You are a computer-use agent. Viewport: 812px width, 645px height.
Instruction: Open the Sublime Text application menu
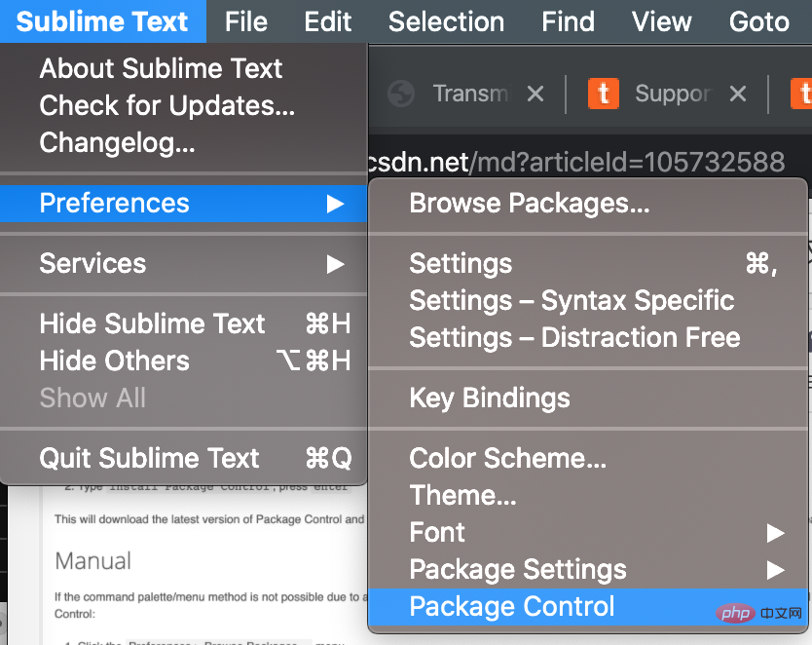pos(102,21)
